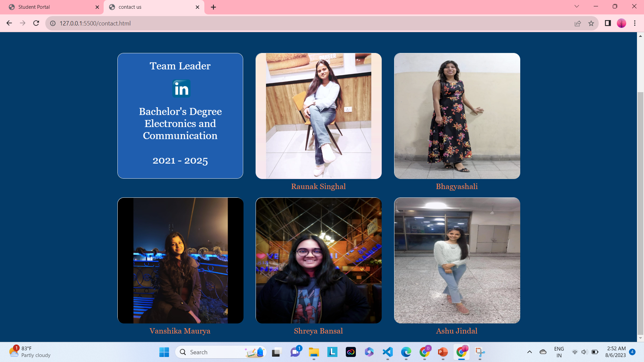Toggle the bookmark star for this page
This screenshot has width=644, height=362.
pyautogui.click(x=591, y=23)
